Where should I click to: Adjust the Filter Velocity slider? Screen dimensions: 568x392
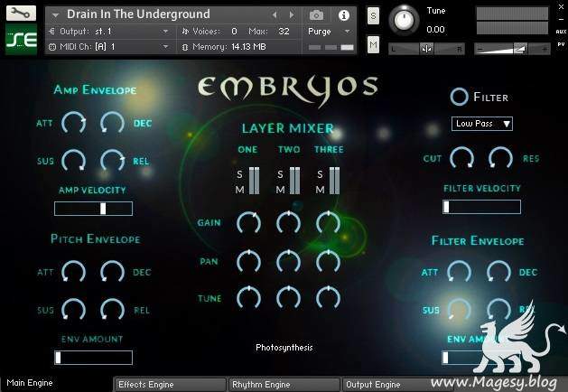point(481,207)
